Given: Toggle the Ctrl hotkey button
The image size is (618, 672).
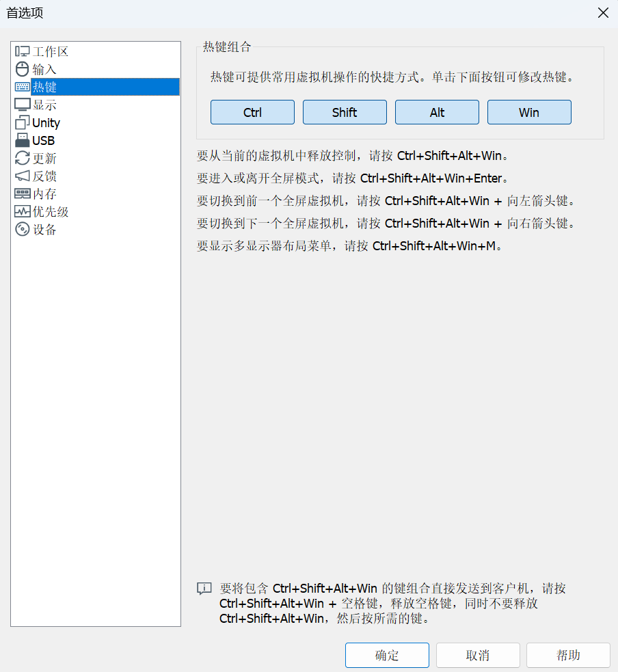Looking at the screenshot, I should (x=252, y=112).
